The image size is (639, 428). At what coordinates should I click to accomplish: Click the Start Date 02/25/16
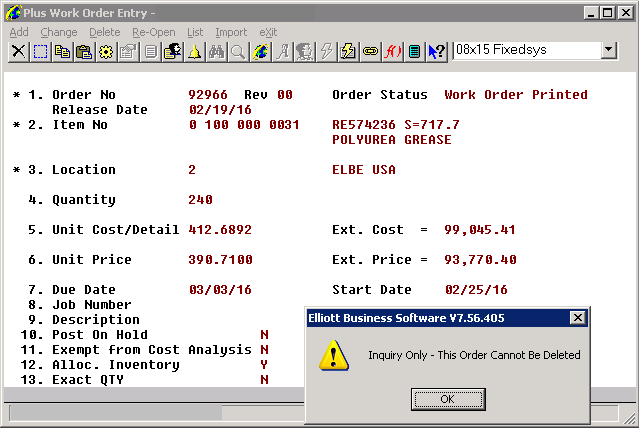[476, 290]
